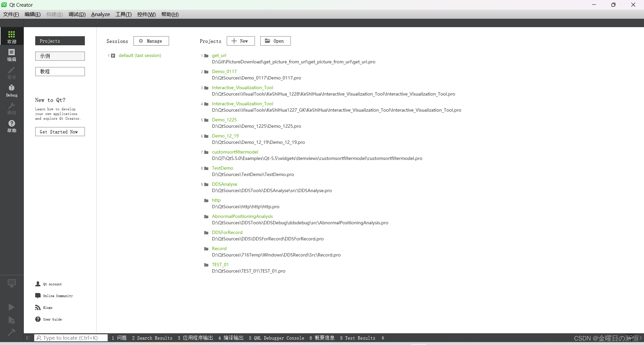Click the Online Community chat icon
The image size is (644, 345).
(x=38, y=296)
